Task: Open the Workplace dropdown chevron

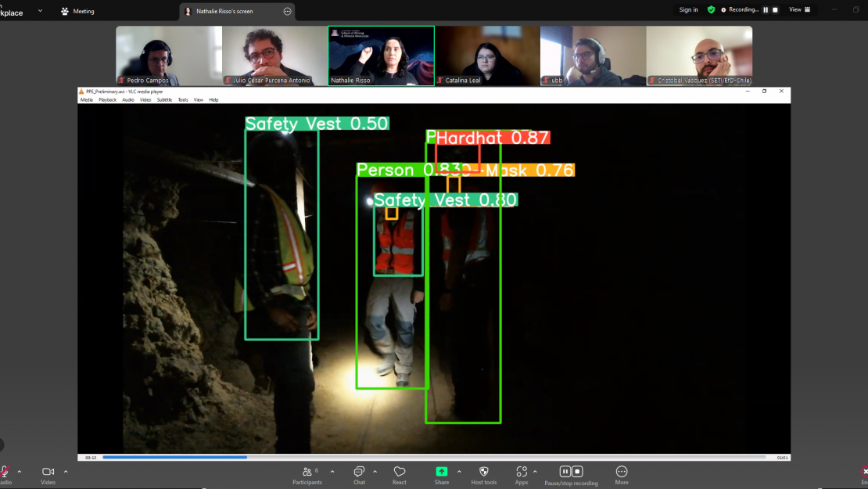Action: (40, 10)
